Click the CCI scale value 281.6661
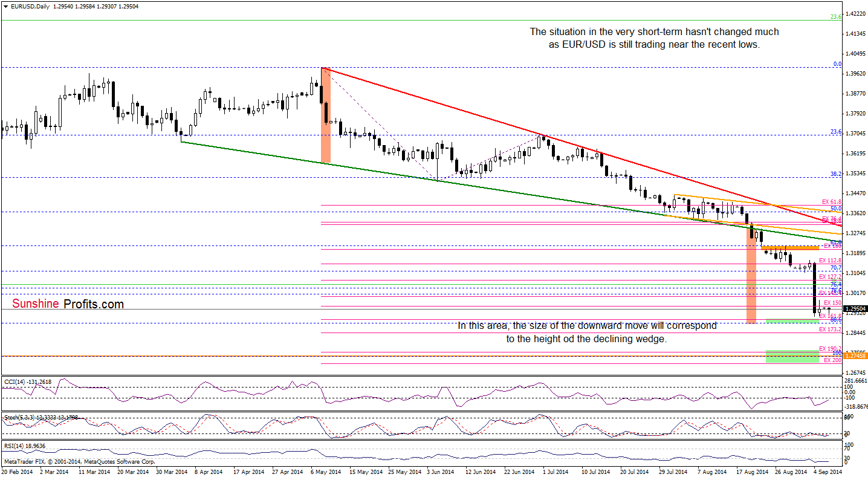The image size is (868, 477). [x=855, y=381]
